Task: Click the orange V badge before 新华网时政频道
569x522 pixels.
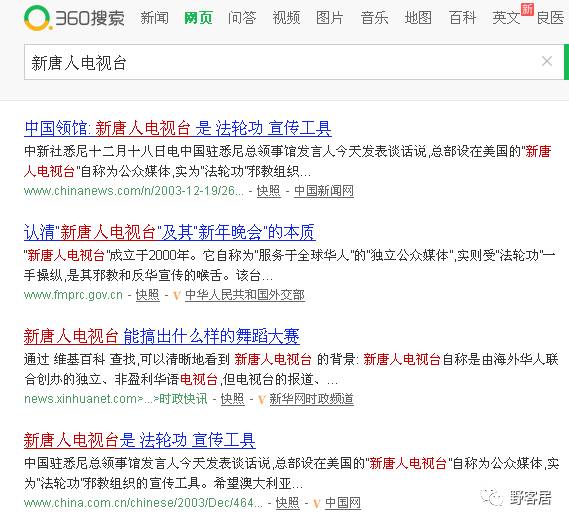Action: (x=261, y=400)
